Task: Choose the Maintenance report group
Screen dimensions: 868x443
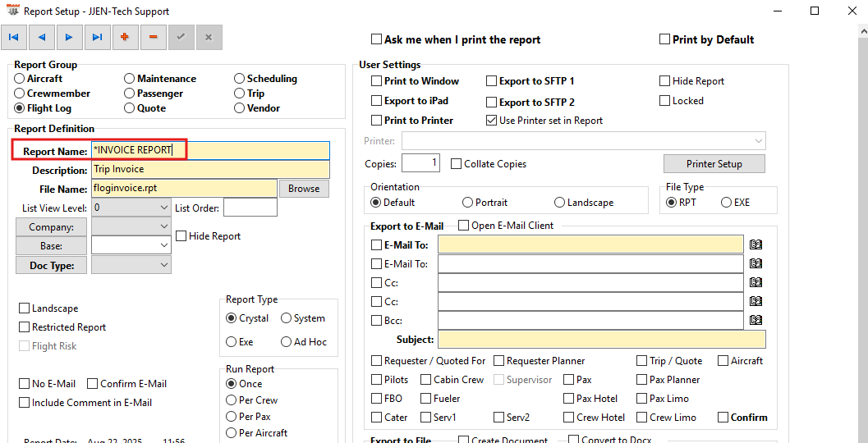Action: click(x=130, y=79)
